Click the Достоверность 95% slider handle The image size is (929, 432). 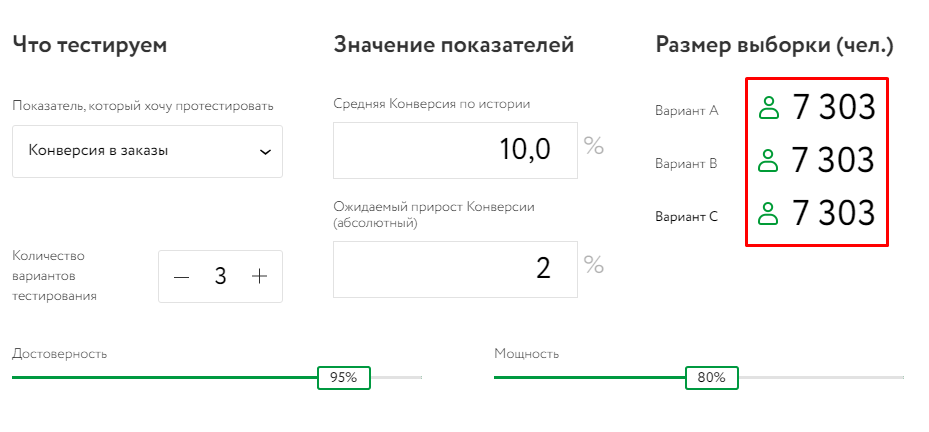click(x=343, y=378)
